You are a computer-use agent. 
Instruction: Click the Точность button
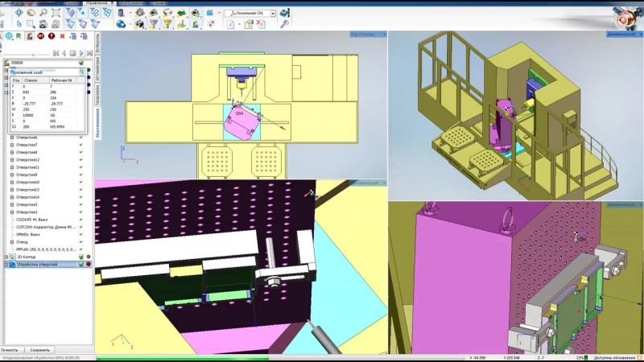coord(10,350)
